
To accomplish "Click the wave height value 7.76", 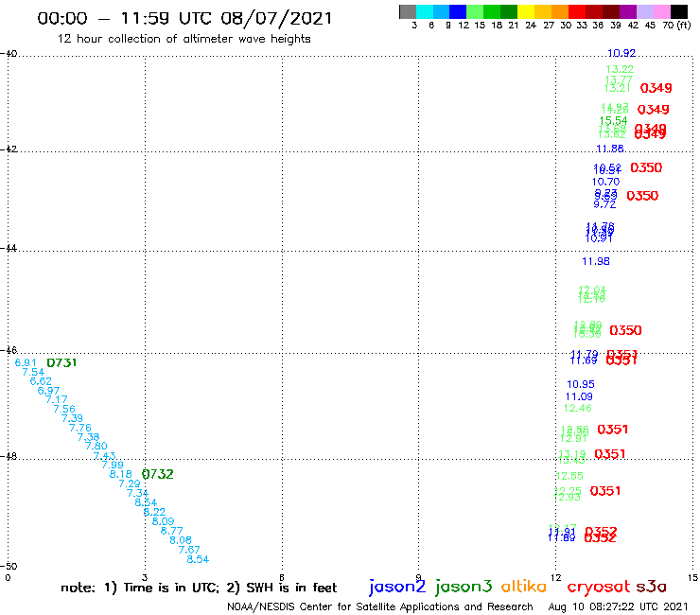I will tap(80, 428).
